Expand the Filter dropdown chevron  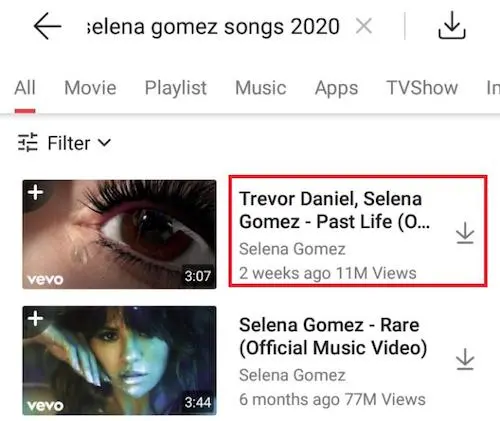105,143
